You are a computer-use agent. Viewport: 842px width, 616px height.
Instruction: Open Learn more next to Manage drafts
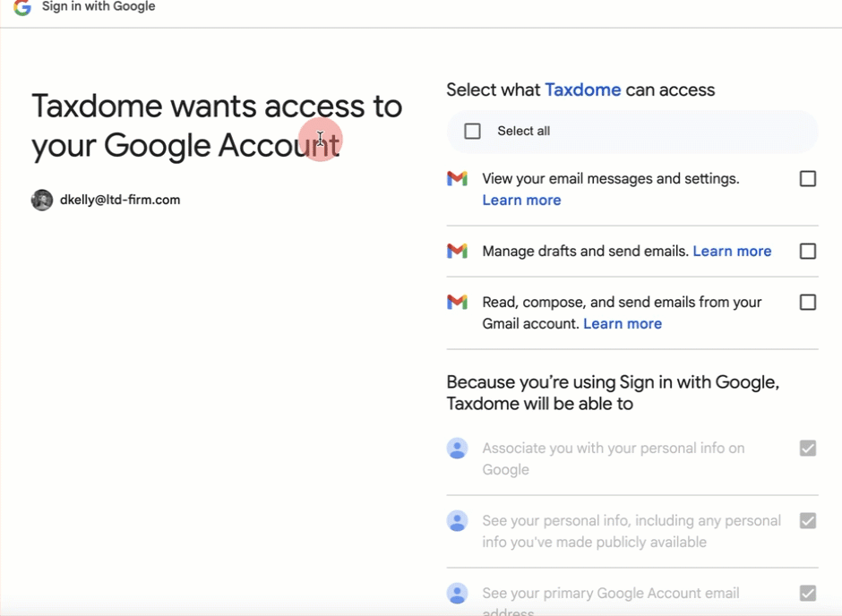click(732, 252)
